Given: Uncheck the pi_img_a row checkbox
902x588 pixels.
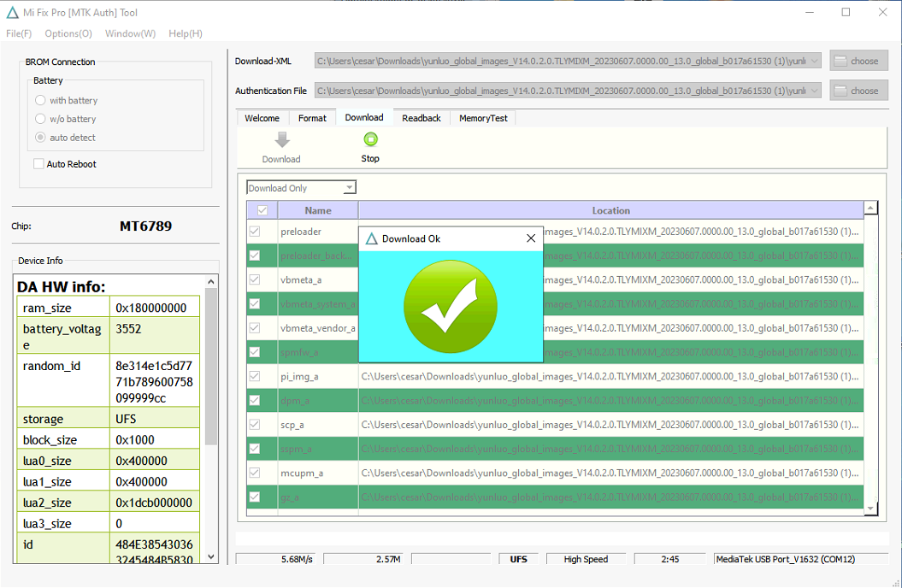Looking at the screenshot, I should click(x=254, y=376).
